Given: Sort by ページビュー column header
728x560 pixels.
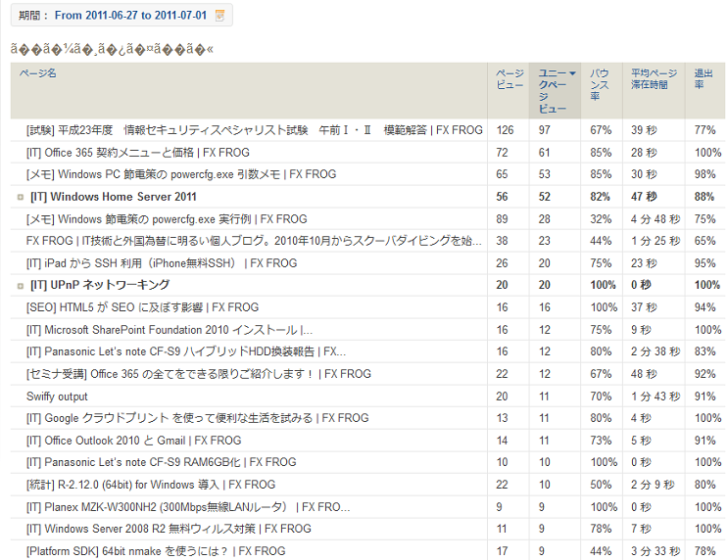Looking at the screenshot, I should coord(510,79).
